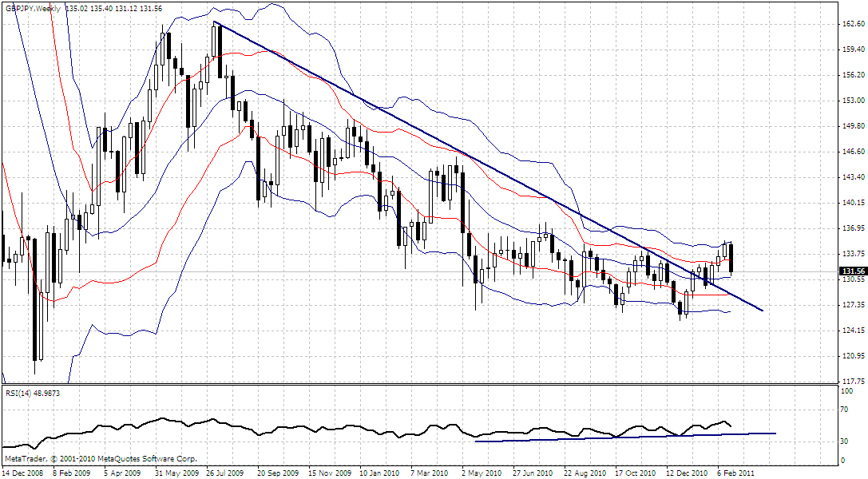The width and height of the screenshot is (868, 479).
Task: Click the 146.60 price axis label
Action: pos(853,151)
